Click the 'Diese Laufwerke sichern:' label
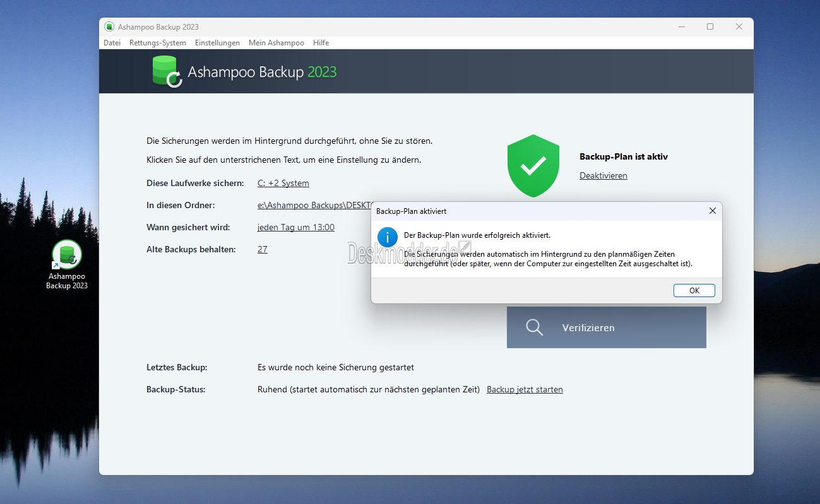Image resolution: width=820 pixels, height=504 pixels. pos(195,184)
